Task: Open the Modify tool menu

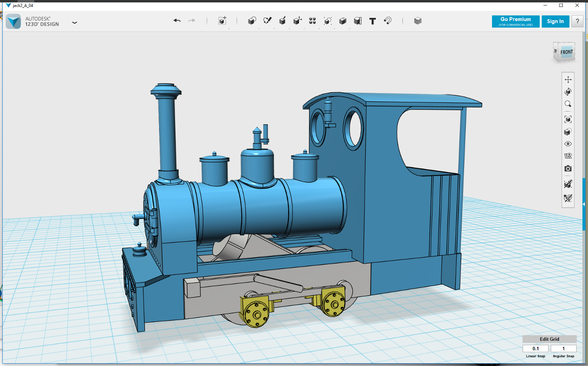Action: tap(298, 21)
